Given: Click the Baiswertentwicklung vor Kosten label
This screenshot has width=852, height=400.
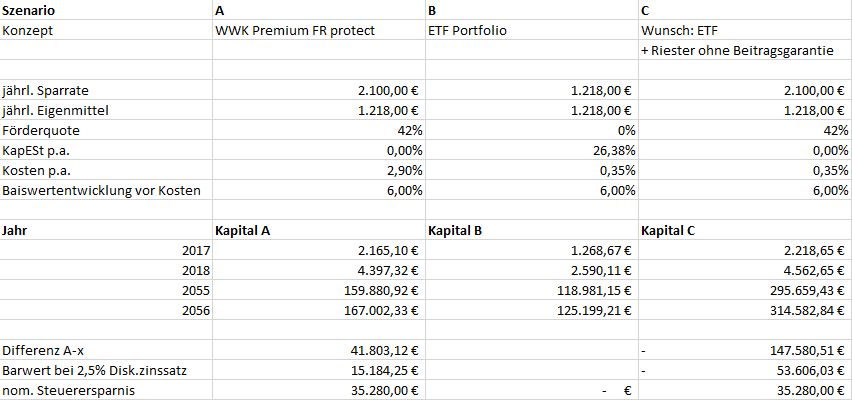Looking at the screenshot, I should pos(102,190).
